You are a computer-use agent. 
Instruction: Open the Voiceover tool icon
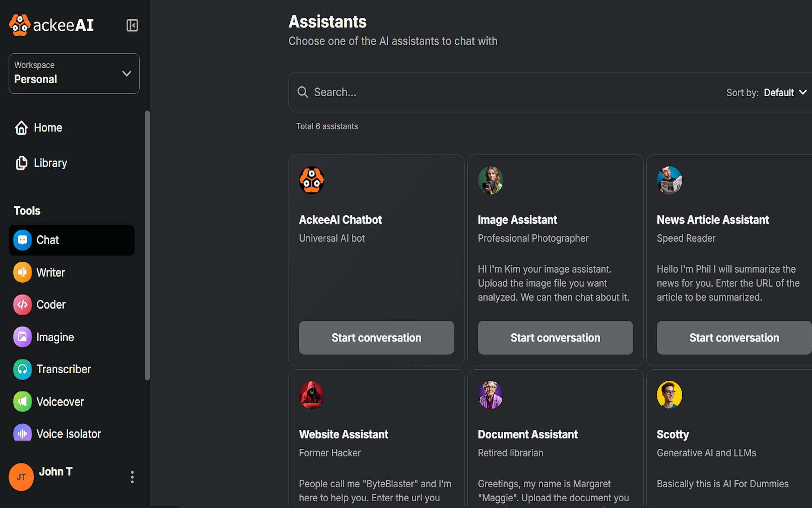pos(22,401)
